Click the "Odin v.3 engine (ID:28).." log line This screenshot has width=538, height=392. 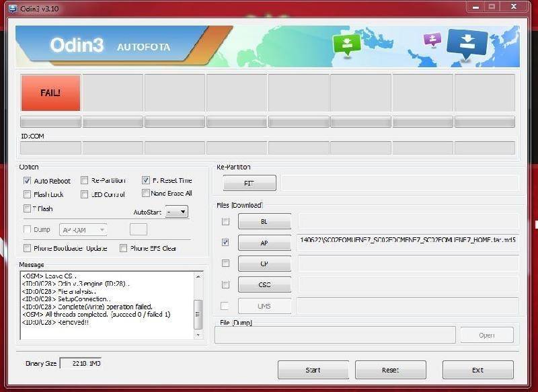coord(75,284)
